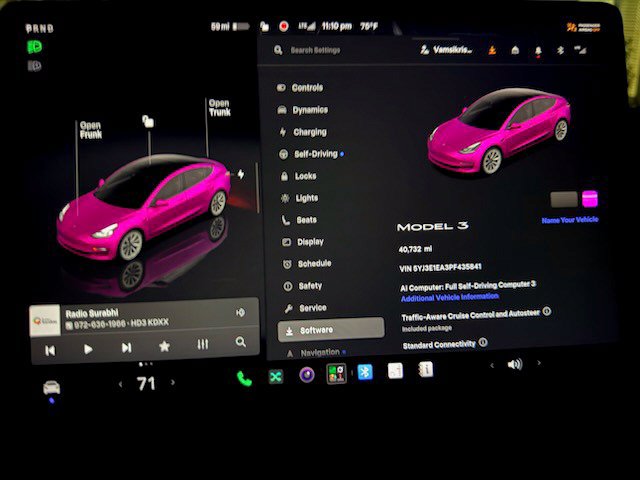
Task: Open the notifications bell icon
Action: [538, 51]
